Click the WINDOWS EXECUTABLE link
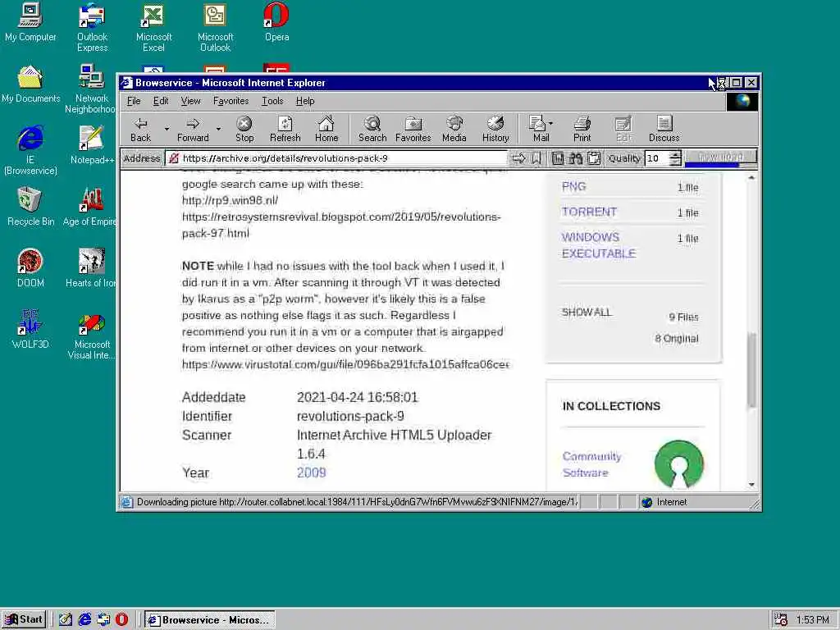This screenshot has height=630, width=840. pos(598,244)
